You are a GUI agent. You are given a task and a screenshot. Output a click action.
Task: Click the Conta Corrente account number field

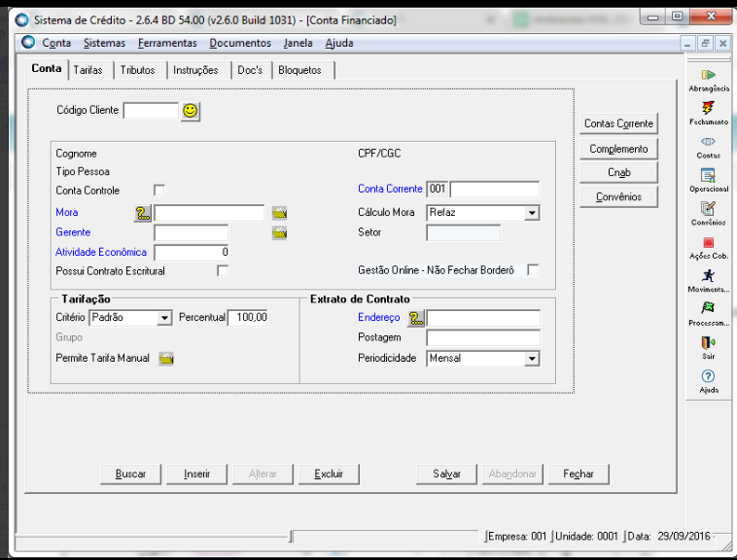[x=495, y=190]
